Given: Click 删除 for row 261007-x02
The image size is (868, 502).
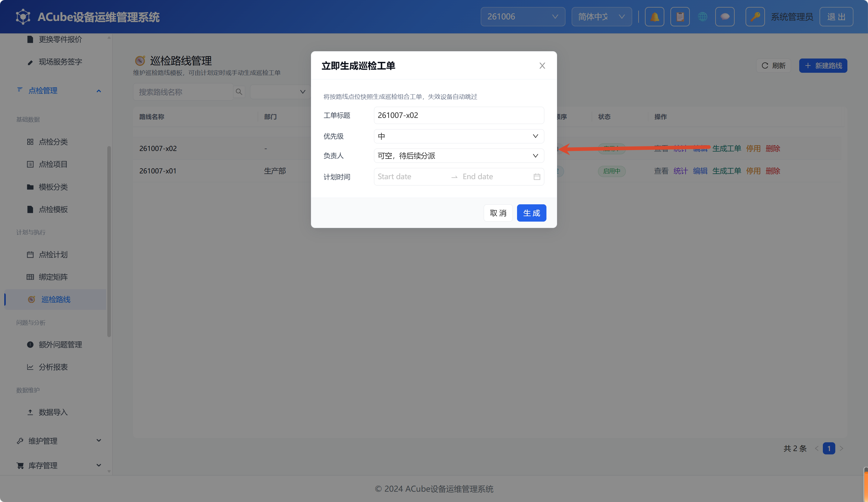Looking at the screenshot, I should (773, 149).
